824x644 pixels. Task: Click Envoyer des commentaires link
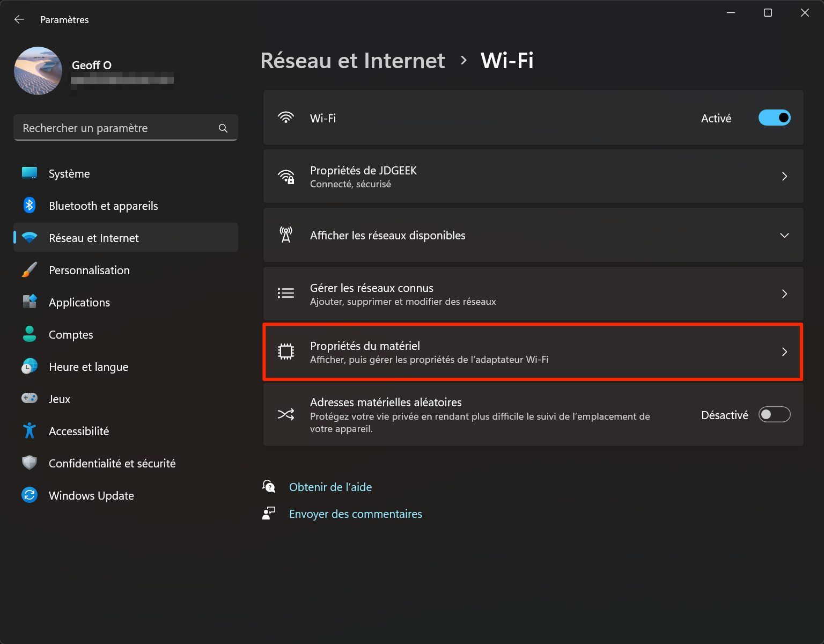(x=356, y=514)
